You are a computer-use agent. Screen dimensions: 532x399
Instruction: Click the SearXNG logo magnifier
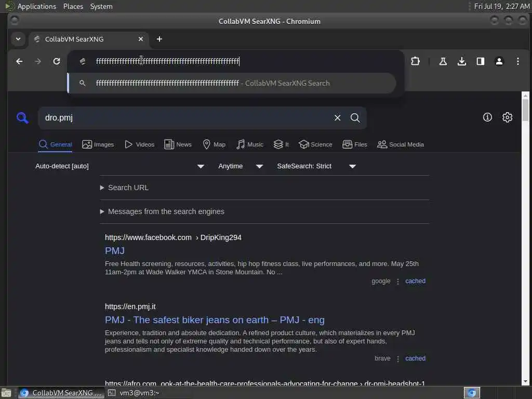(22, 118)
